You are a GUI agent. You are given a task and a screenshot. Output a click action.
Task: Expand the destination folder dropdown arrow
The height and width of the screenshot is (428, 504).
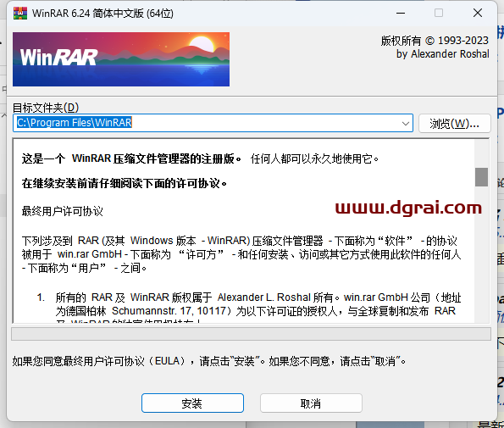point(406,123)
